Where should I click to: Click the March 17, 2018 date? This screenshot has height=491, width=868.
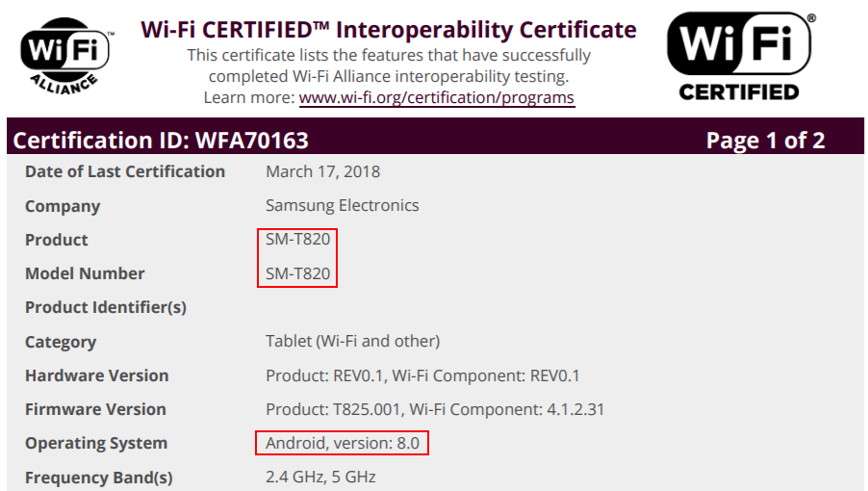[x=322, y=171]
